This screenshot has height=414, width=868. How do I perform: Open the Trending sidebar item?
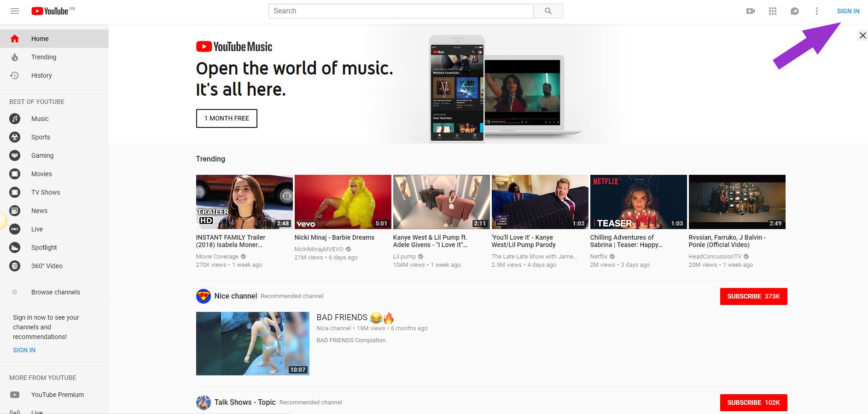tap(54, 57)
